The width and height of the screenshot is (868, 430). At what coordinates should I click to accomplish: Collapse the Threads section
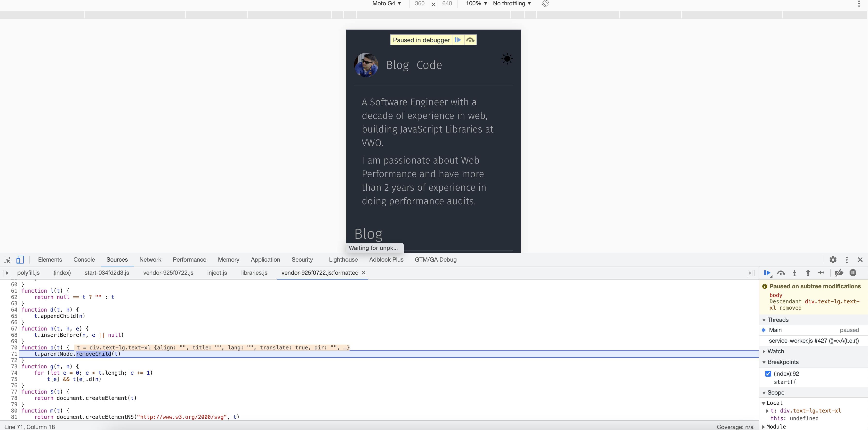tap(778, 320)
